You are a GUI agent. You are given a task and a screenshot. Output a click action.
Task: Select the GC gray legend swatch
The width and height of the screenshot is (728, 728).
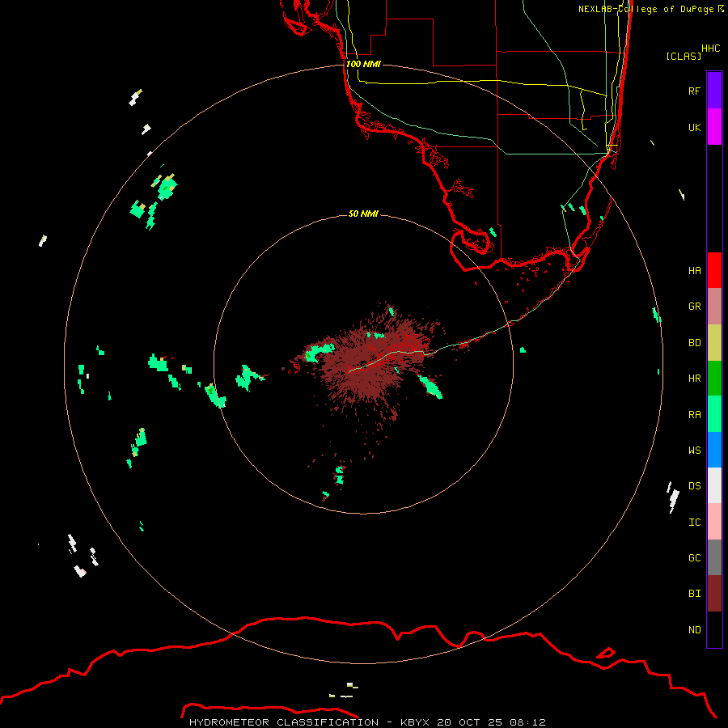[714, 557]
